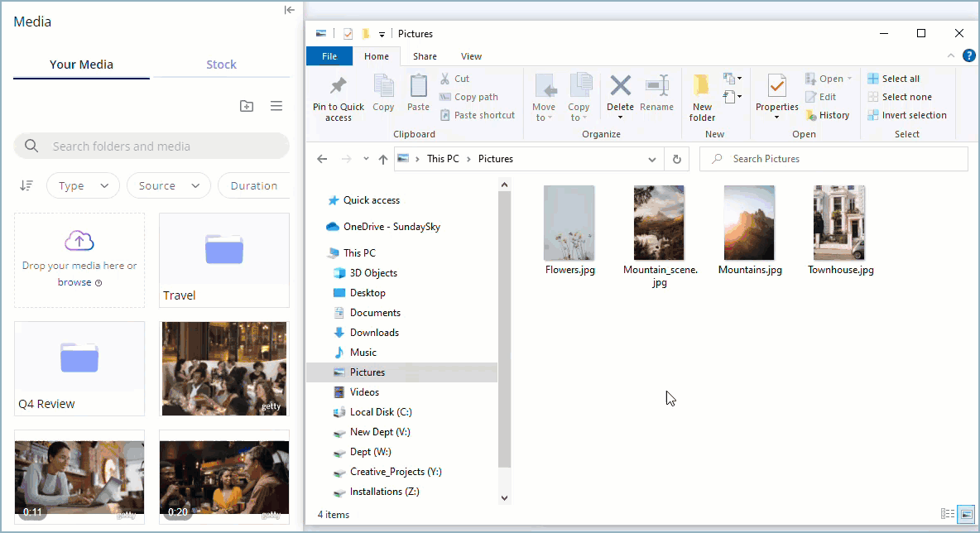Open the Travel folder

pos(224,260)
